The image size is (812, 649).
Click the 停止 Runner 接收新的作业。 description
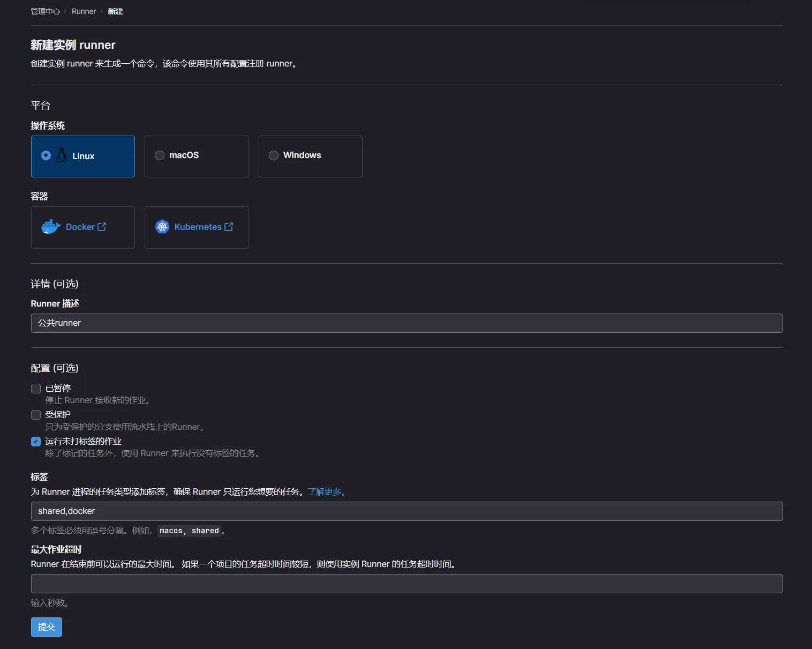[x=99, y=400]
